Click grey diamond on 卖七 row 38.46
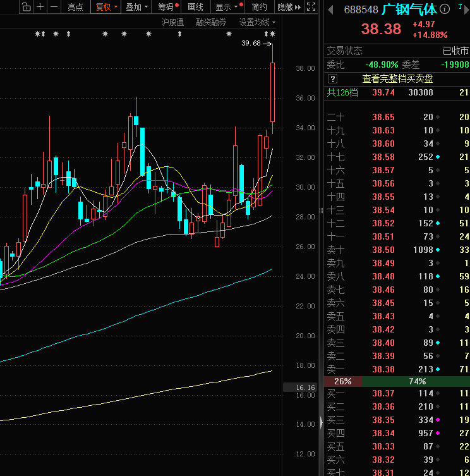 tap(438, 290)
